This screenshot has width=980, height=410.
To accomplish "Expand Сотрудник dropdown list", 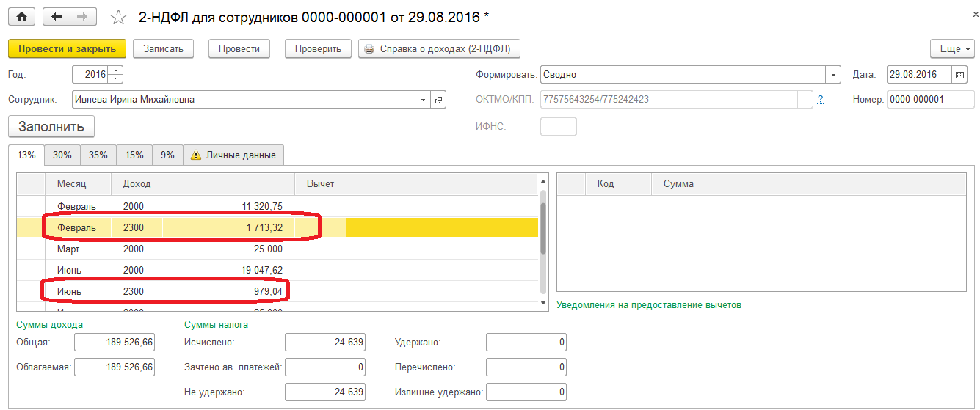I will (424, 100).
